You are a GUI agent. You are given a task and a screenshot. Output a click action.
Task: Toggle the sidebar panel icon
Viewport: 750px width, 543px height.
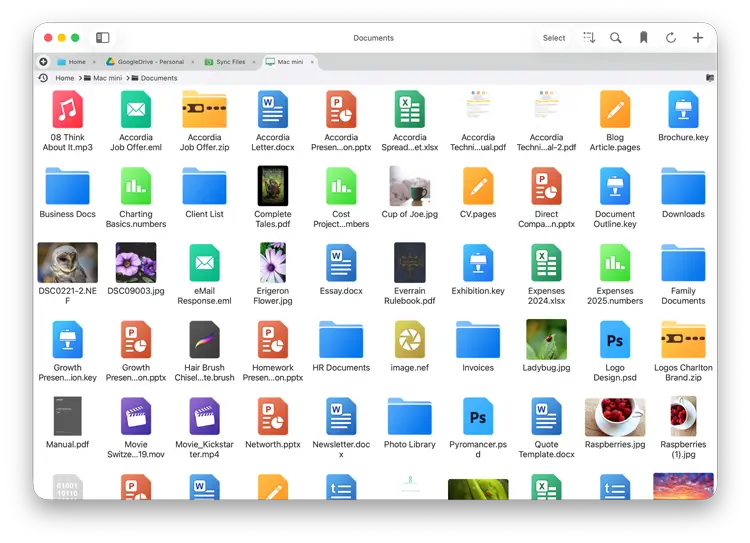(102, 38)
